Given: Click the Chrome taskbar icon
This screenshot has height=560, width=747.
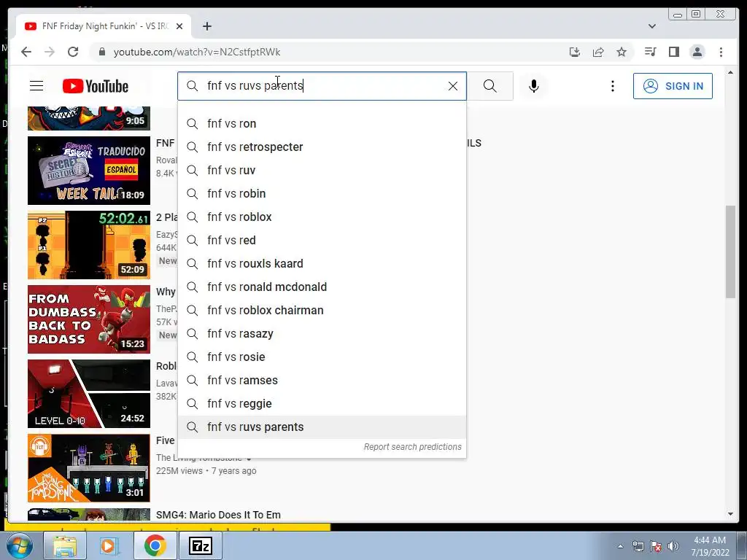Looking at the screenshot, I should coord(155,545).
